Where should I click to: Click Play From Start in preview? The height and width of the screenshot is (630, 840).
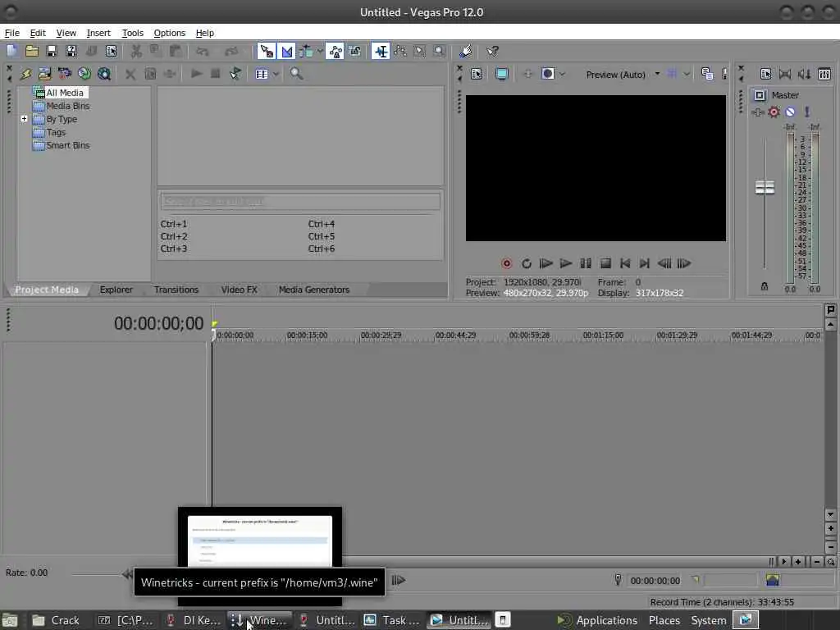click(546, 263)
